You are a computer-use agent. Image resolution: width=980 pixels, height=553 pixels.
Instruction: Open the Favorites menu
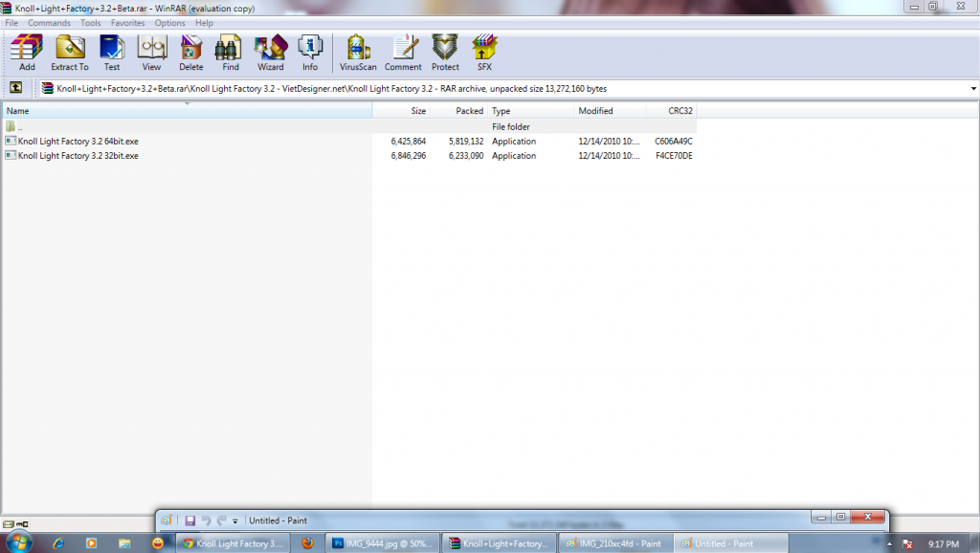[x=127, y=23]
